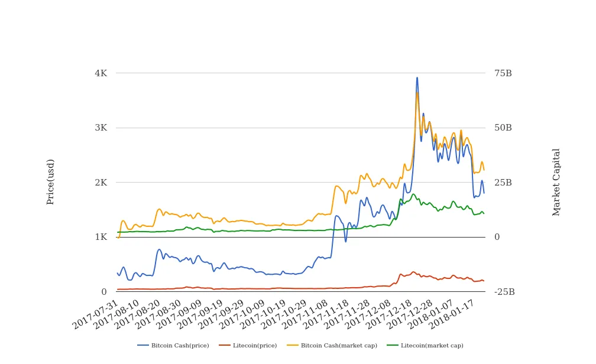Image resolution: width=596 pixels, height=364 pixels.
Task: Click the 4K tick on the price axis
Action: pos(101,73)
